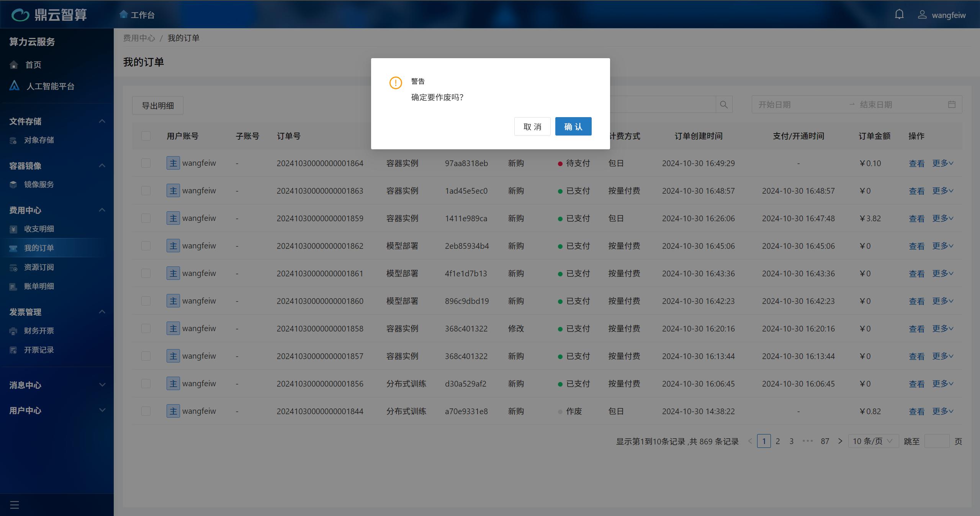Viewport: 980px width, 516px height.
Task: Click the notification bell icon
Action: [899, 15]
